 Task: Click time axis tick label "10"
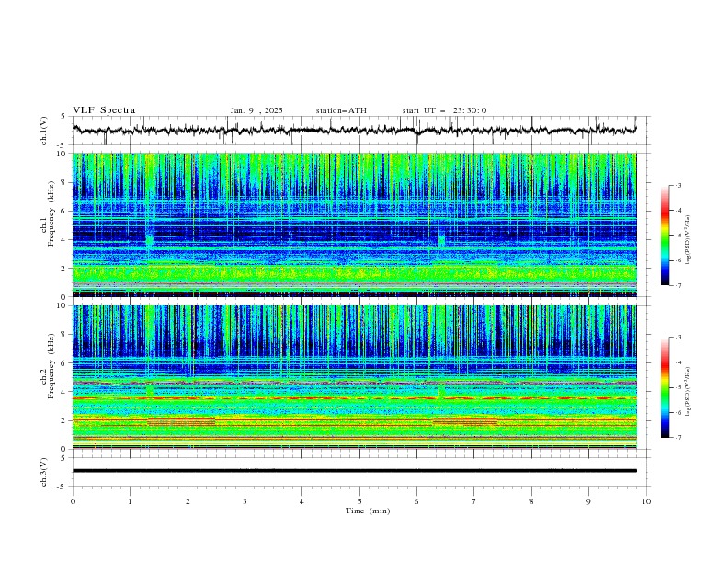[646, 501]
